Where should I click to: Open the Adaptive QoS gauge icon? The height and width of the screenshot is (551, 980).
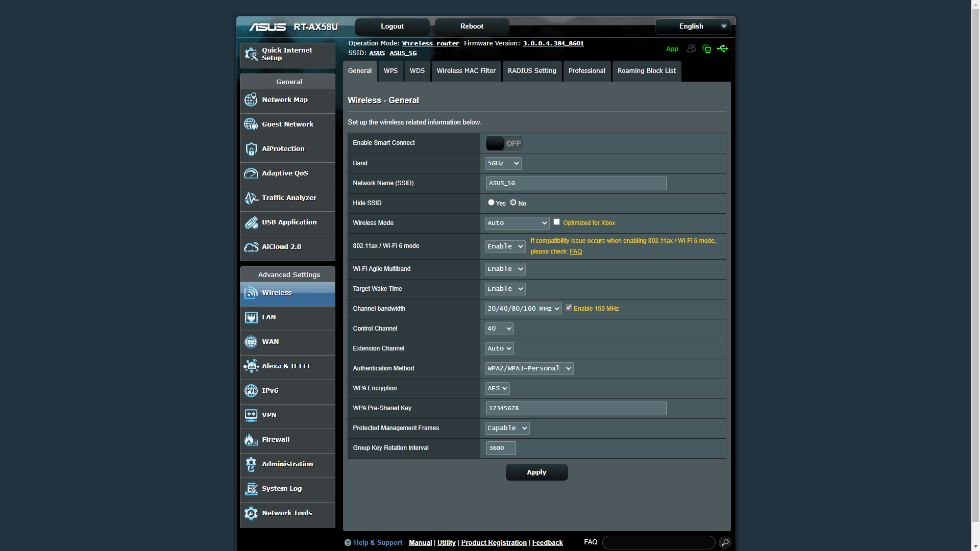pyautogui.click(x=251, y=173)
